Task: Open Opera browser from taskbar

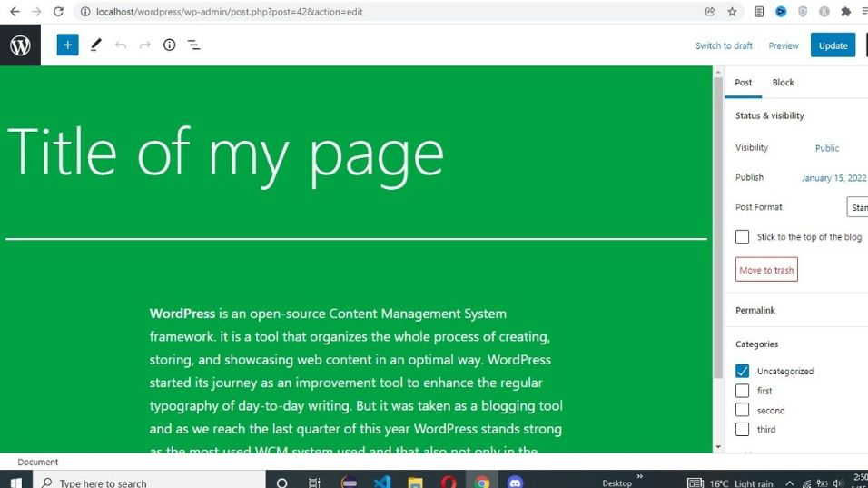Action: click(449, 482)
